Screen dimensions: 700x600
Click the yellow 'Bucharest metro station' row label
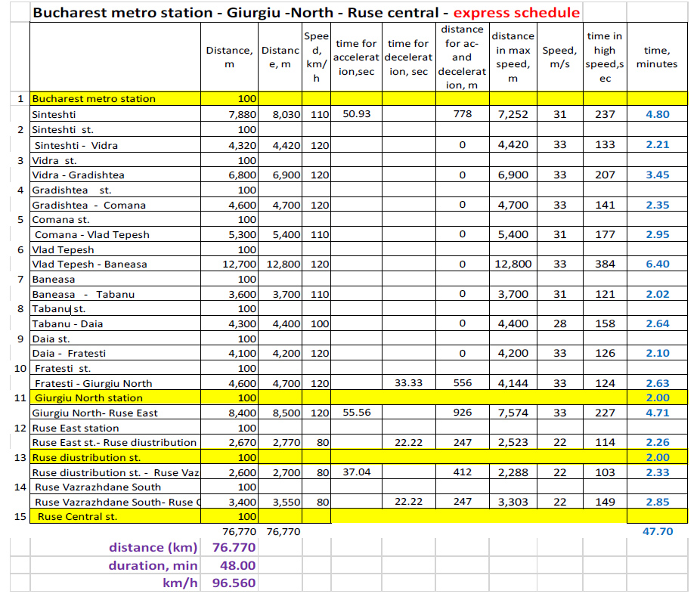point(94,99)
